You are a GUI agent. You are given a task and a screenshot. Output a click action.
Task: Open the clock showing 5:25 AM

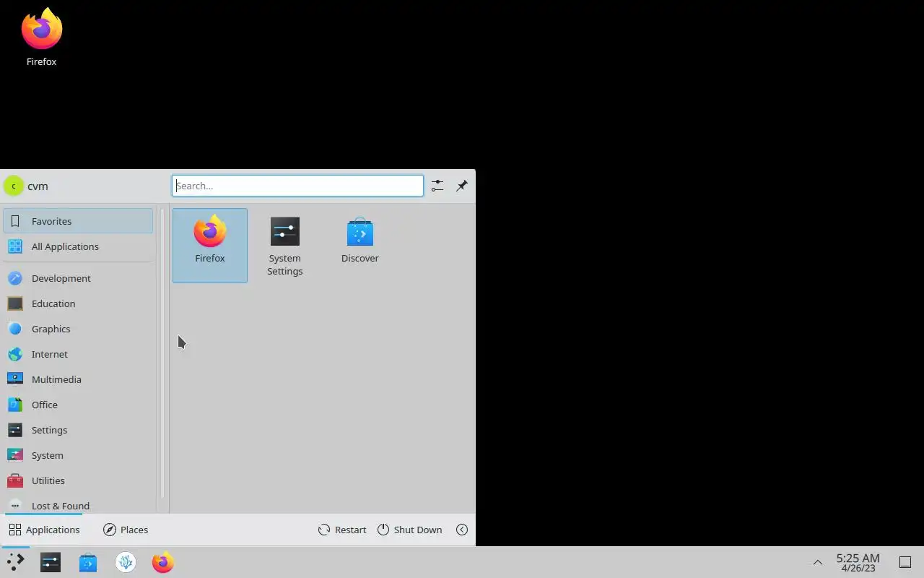[858, 562]
